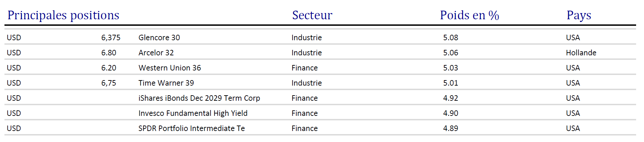Click the Western Union 36 entry
The width and height of the screenshot is (644, 142).
click(170, 68)
